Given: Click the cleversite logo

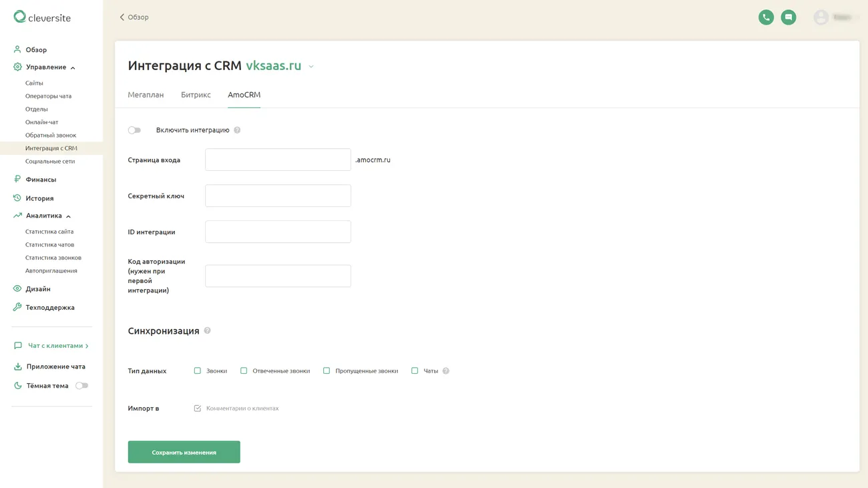Looking at the screenshot, I should (x=42, y=17).
